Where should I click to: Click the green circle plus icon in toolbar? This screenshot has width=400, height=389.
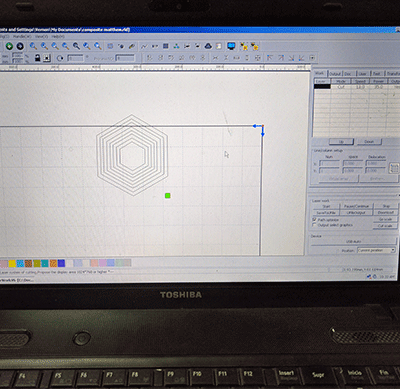tap(9, 46)
